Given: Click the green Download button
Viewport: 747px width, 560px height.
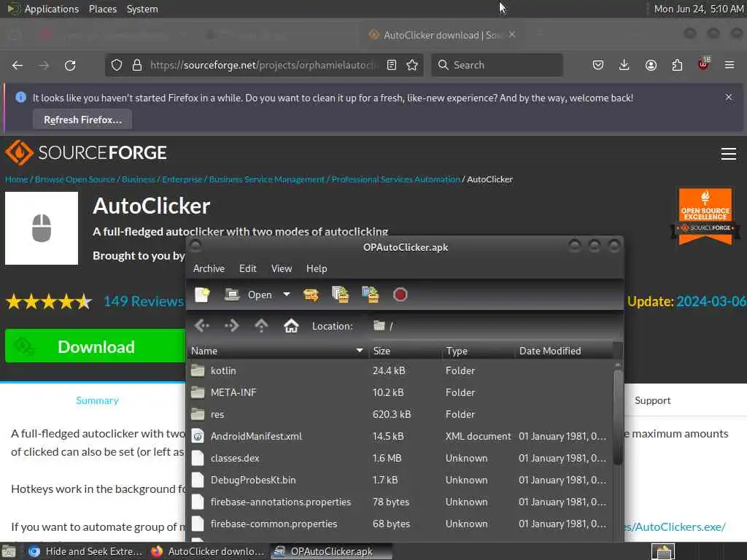Looking at the screenshot, I should tap(96, 346).
